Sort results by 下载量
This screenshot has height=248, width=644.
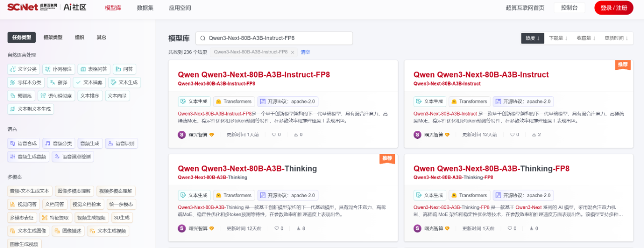pyautogui.click(x=557, y=38)
